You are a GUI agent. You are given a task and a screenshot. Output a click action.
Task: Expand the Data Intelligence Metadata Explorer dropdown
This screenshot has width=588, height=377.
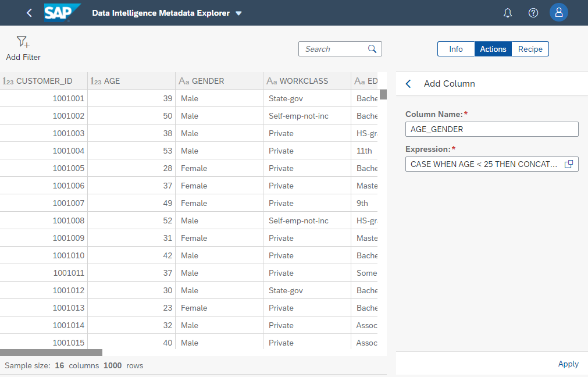(x=238, y=13)
